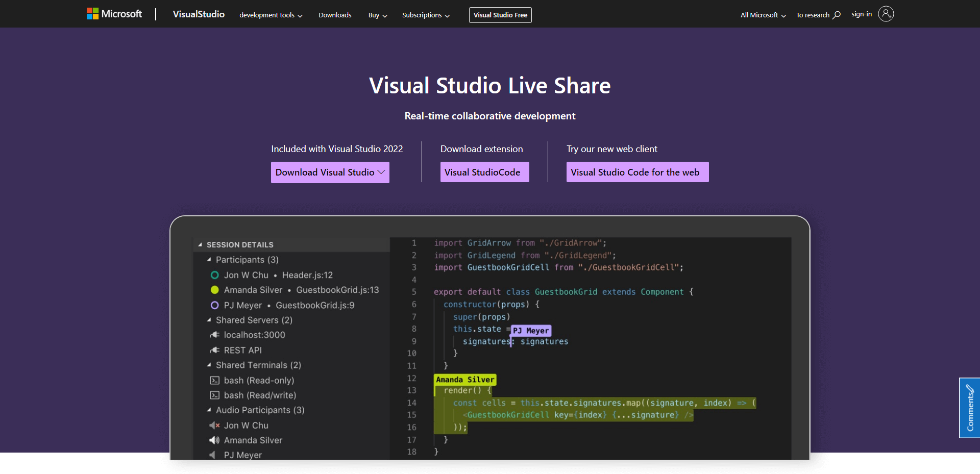Image resolution: width=980 pixels, height=474 pixels.
Task: Click Jon W Chu's muted speaker icon
Action: click(215, 425)
